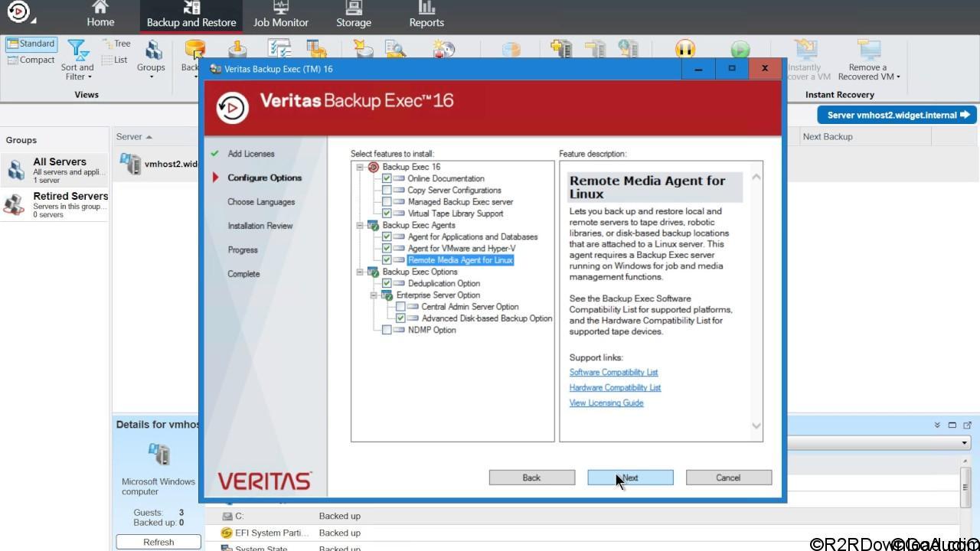Collapse the Enterprise Server Option branch
Screen dimensions: 980x551
[x=374, y=295]
